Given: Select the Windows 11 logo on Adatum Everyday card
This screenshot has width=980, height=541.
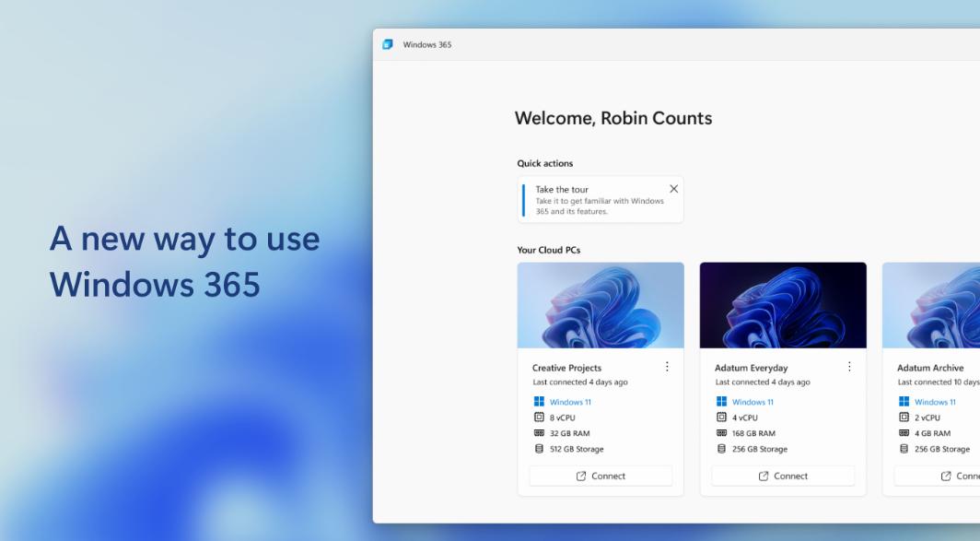Looking at the screenshot, I should click(x=721, y=401).
